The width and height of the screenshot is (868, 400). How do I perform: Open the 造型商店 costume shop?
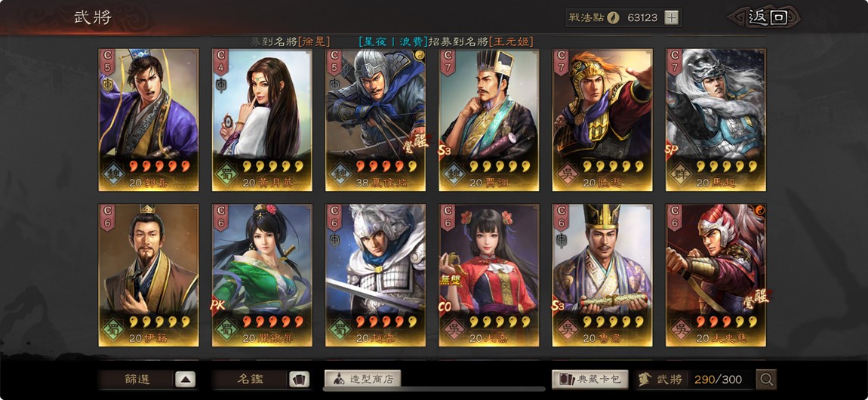[362, 380]
